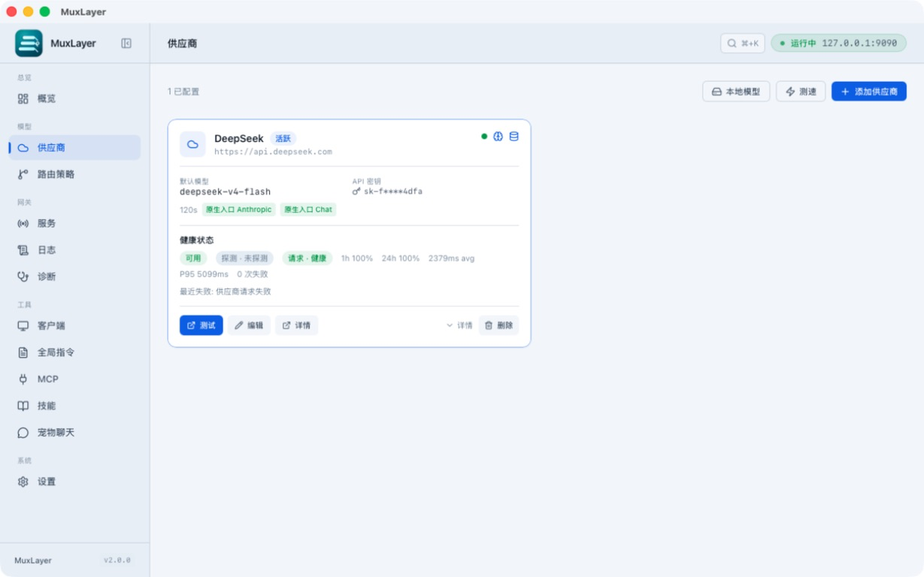Click the 2379ms avg value
The width and height of the screenshot is (924, 577).
click(451, 258)
